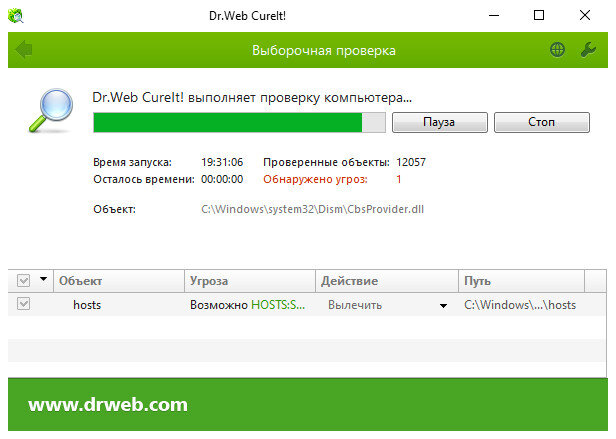Pause the scan with Пауза button
The width and height of the screenshot is (616, 439).
(x=440, y=122)
